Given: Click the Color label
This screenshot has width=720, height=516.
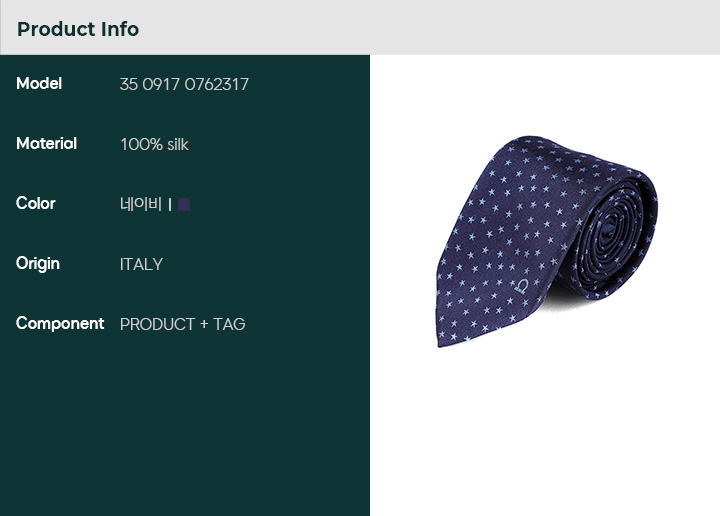Looking at the screenshot, I should pos(35,203).
